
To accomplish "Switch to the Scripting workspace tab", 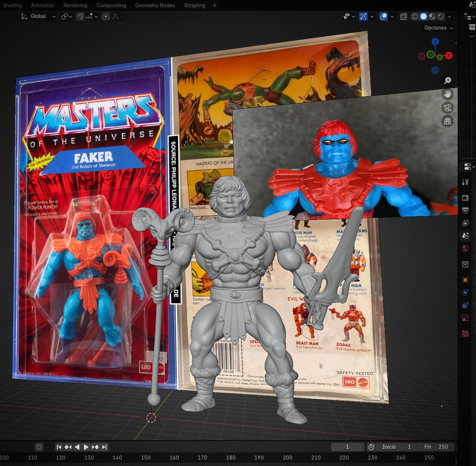I will (194, 5).
